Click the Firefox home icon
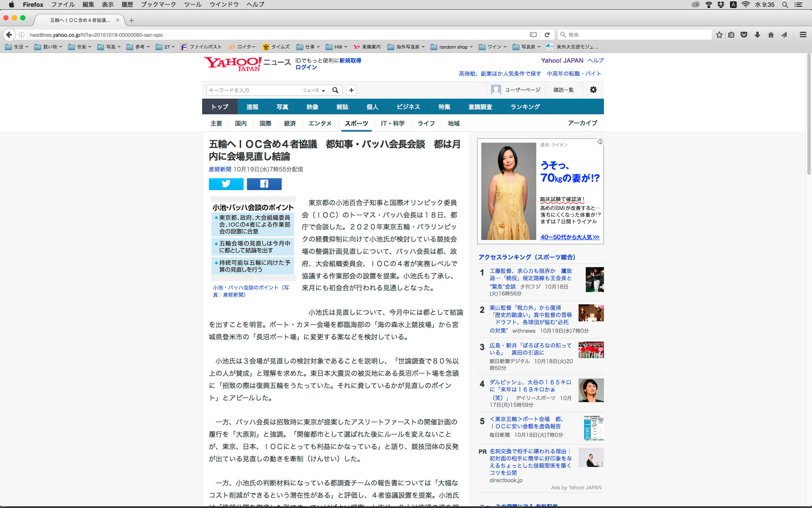Viewport: 812px width, 508px height. coord(771,35)
